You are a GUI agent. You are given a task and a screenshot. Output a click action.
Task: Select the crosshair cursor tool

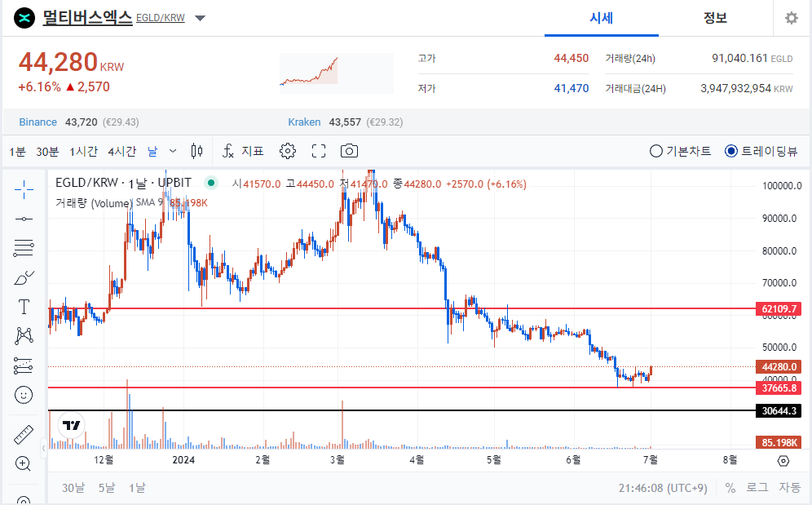coord(24,188)
